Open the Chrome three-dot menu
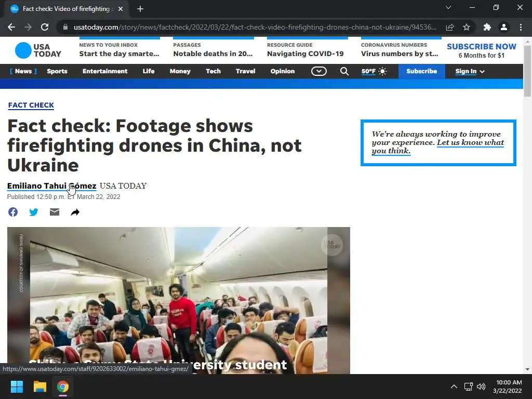This screenshot has height=399, width=532. click(521, 27)
